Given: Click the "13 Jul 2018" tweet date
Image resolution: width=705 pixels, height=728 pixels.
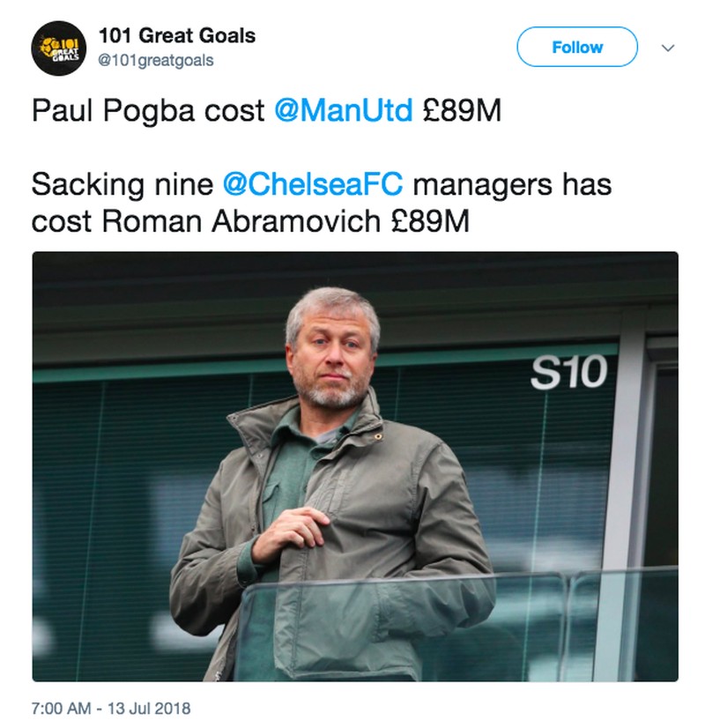Looking at the screenshot, I should [150, 708].
